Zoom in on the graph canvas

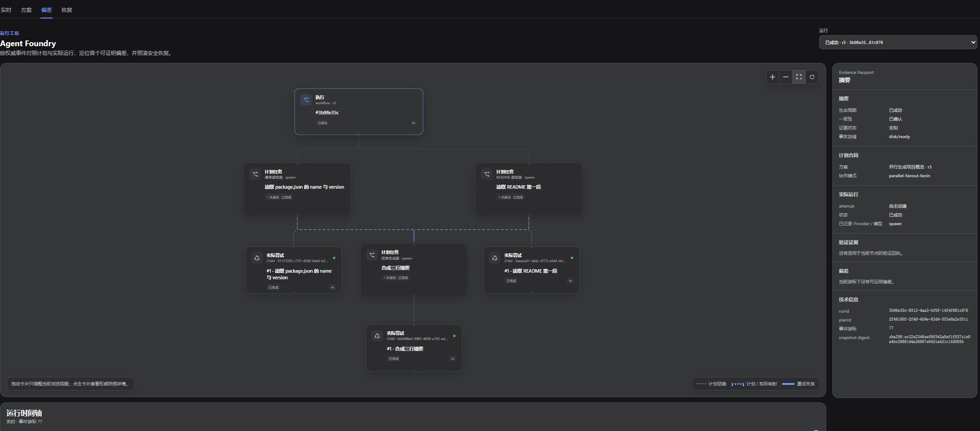(x=773, y=77)
